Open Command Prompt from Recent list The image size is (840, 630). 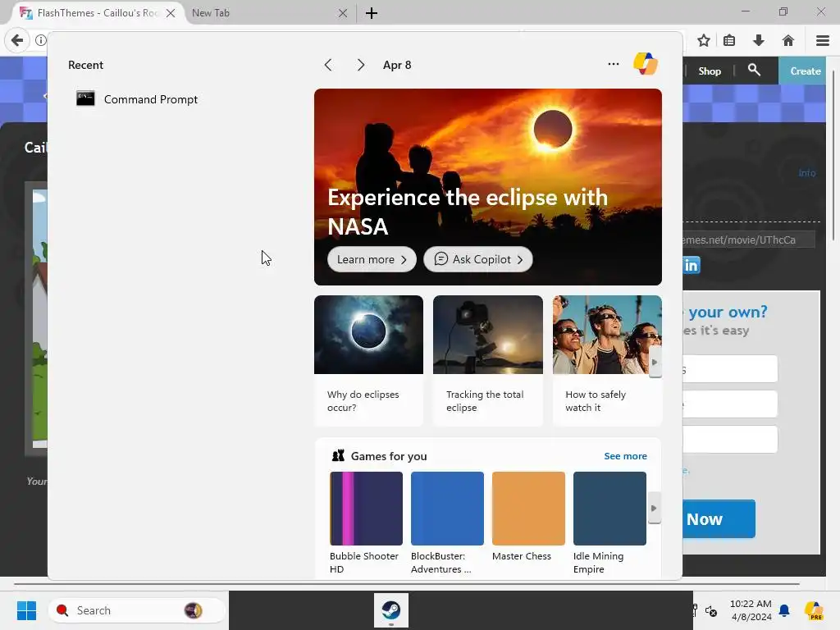pyautogui.click(x=137, y=99)
